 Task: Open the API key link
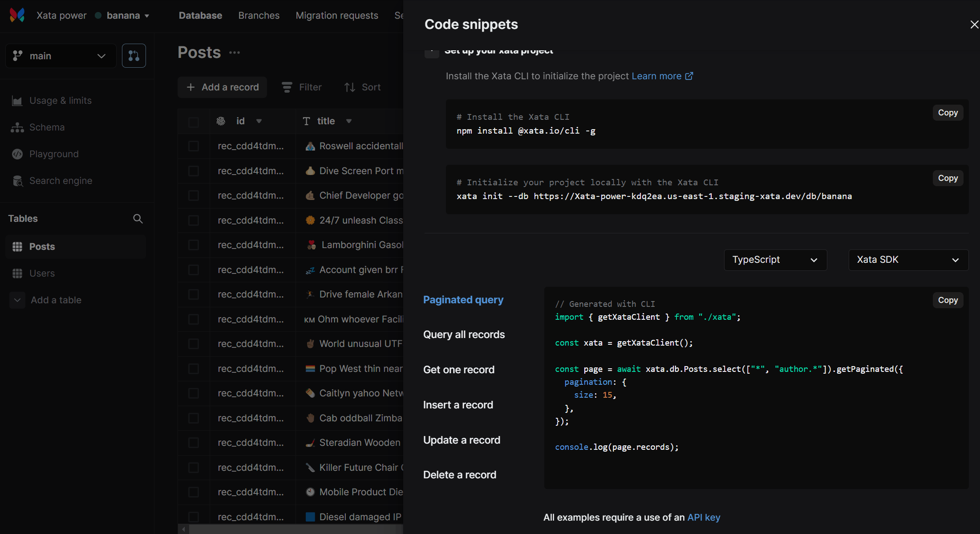704,518
